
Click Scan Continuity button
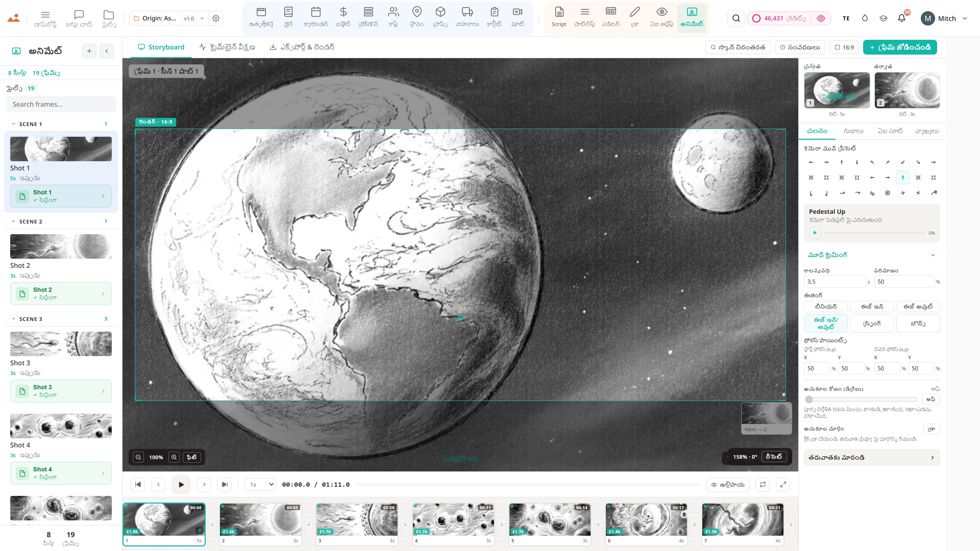point(738,47)
